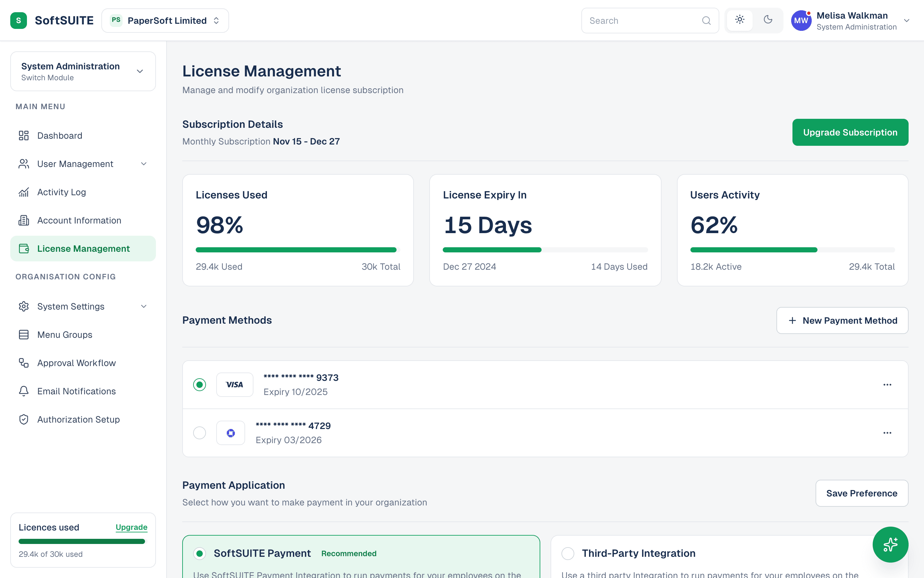
Task: Click the '14 Days Used' text
Action: coord(619,267)
